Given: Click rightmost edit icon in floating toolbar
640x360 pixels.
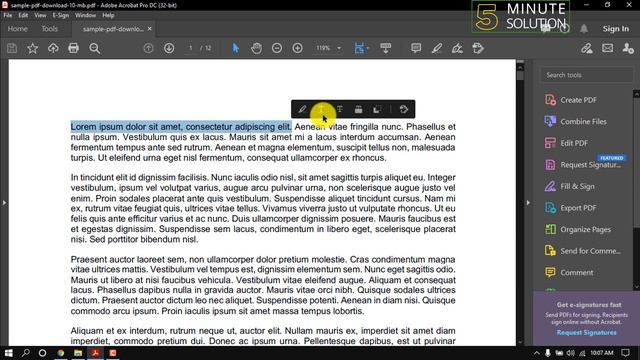Looking at the screenshot, I should coord(404,109).
